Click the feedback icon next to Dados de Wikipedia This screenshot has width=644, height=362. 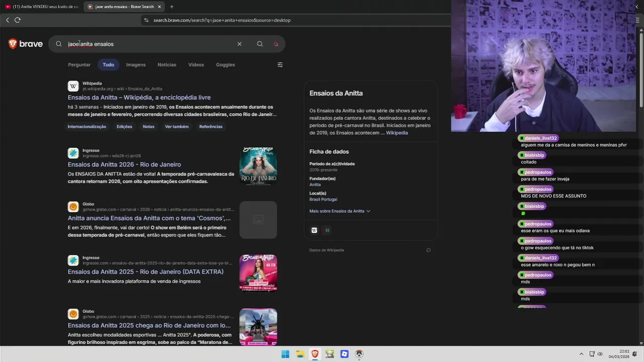coord(428,250)
